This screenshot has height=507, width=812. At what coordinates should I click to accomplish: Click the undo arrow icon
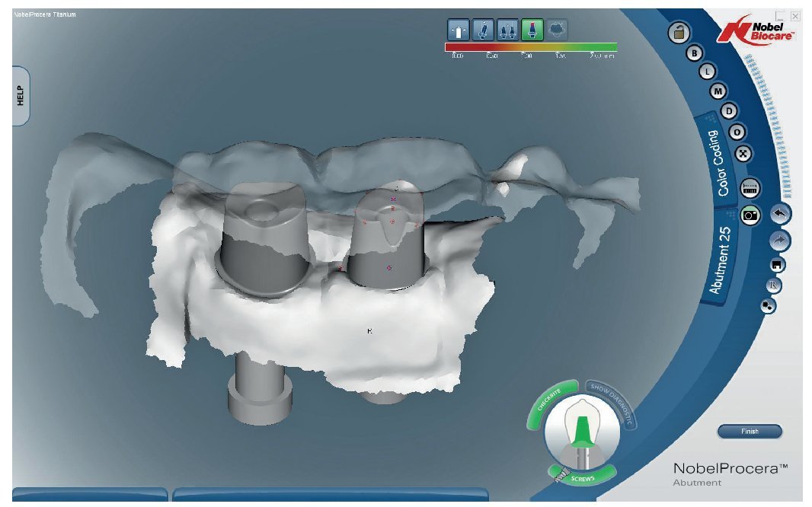click(x=780, y=214)
